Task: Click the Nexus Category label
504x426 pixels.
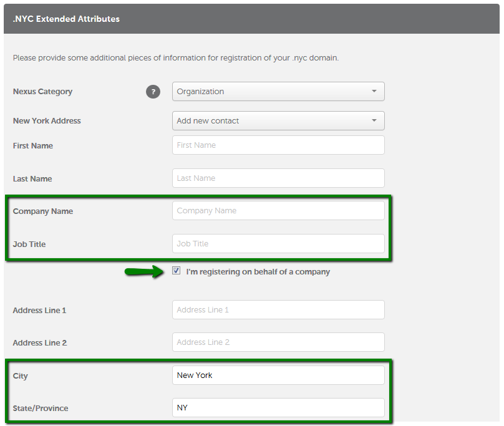Action: (42, 92)
